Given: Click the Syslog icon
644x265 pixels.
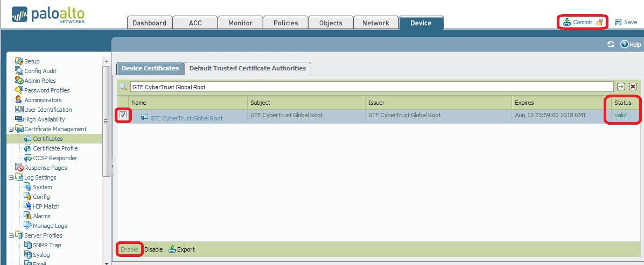Looking at the screenshot, I should point(27,254).
